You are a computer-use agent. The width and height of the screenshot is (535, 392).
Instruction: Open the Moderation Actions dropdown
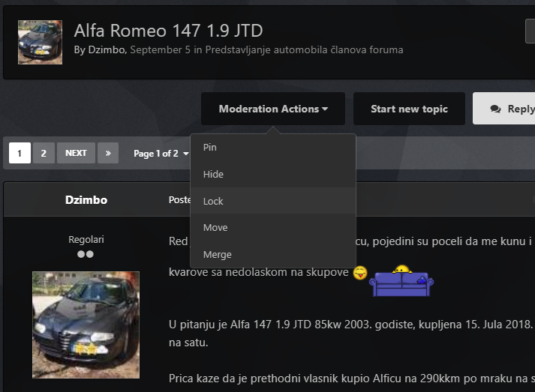click(x=273, y=109)
